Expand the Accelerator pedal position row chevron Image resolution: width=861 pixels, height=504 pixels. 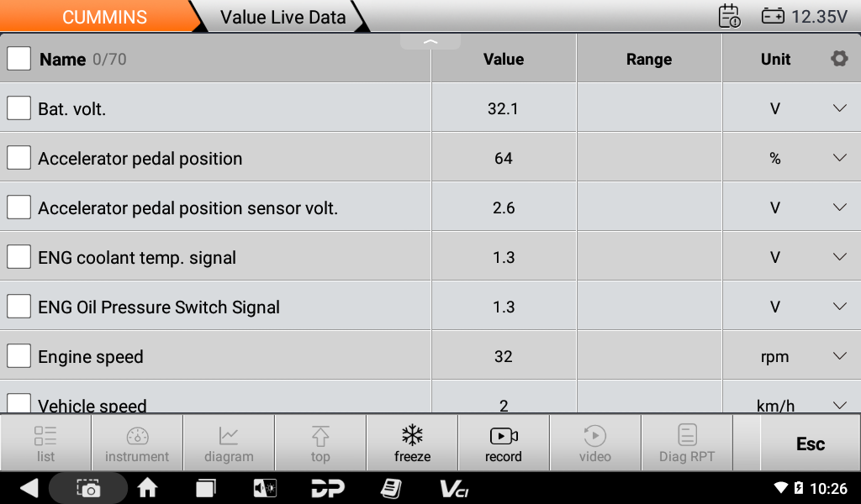point(839,158)
